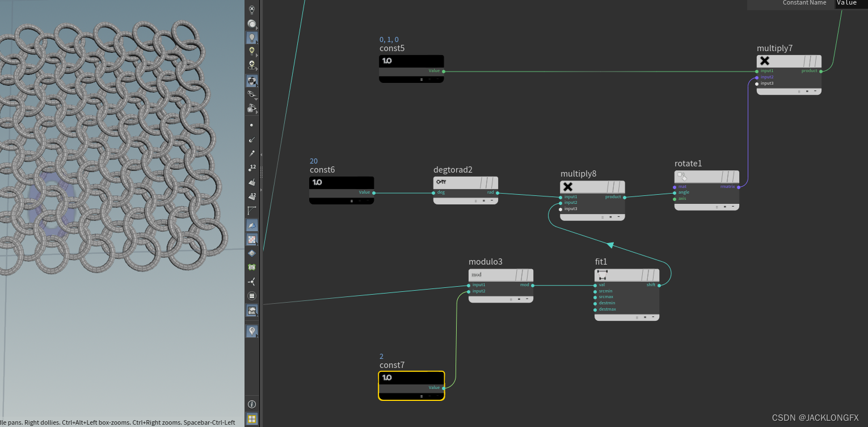Click the multiply X icon on multiply8
The height and width of the screenshot is (427, 868).
(x=568, y=187)
